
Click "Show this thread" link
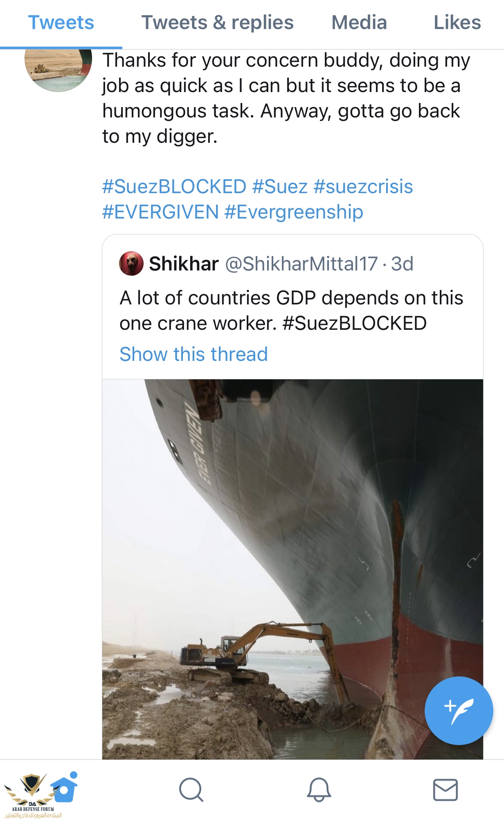pyautogui.click(x=193, y=354)
